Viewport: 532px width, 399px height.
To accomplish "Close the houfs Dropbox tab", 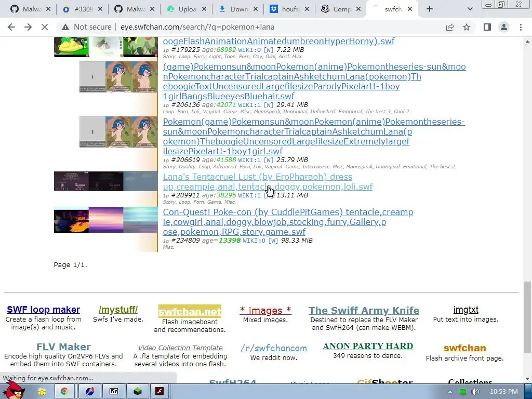I will tap(307, 9).
